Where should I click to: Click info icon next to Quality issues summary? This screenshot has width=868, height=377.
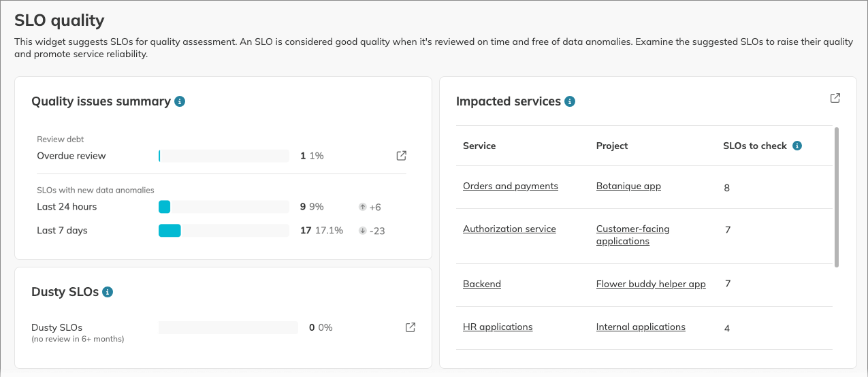pos(180,101)
